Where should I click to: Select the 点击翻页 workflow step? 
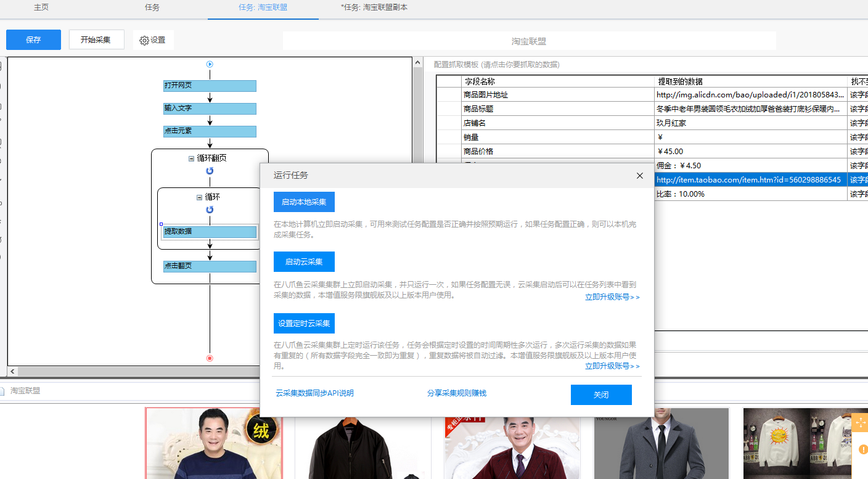click(x=210, y=266)
